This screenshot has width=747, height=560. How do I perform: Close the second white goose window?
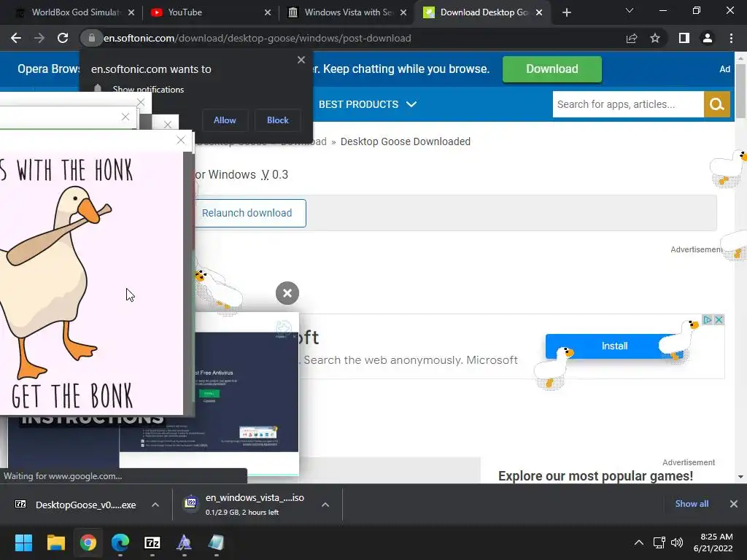pyautogui.click(x=125, y=117)
